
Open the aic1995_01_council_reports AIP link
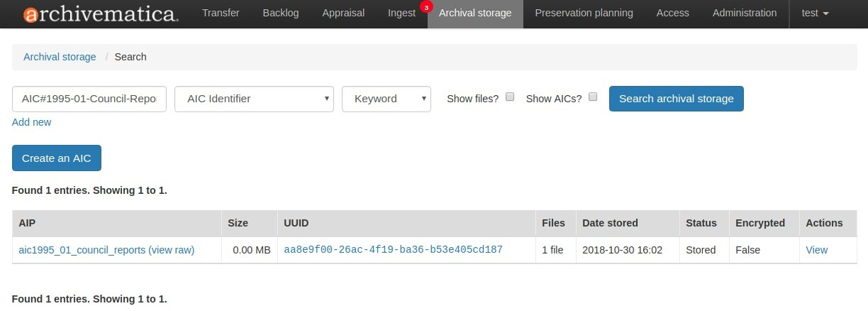pyautogui.click(x=82, y=250)
